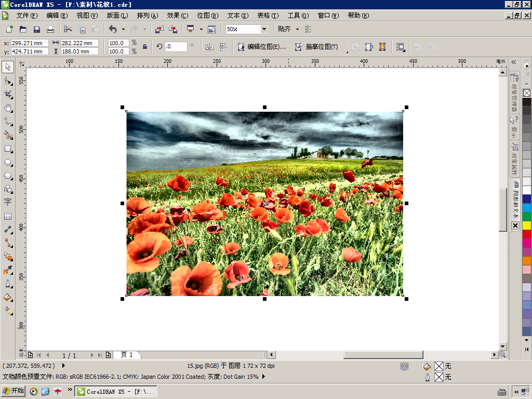This screenshot has height=399, width=532.
Task: Open the zoom level dropdown
Action: (x=264, y=29)
